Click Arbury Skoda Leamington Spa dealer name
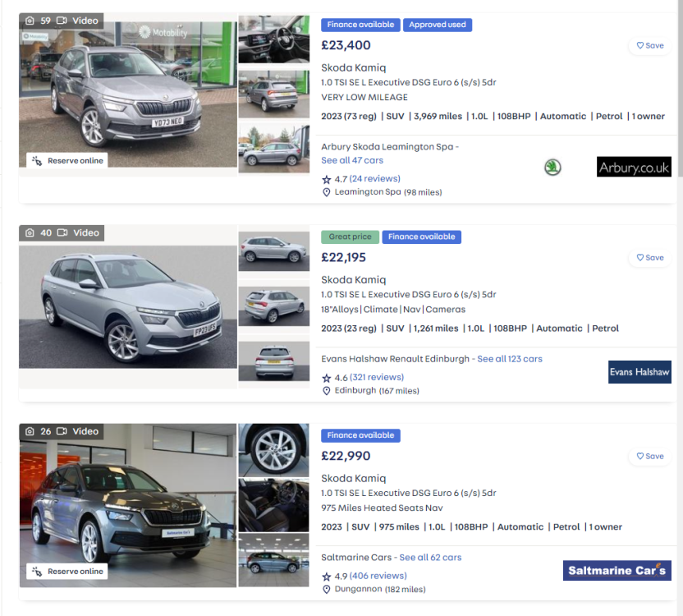Screen dimensions: 683x616 pos(387,147)
